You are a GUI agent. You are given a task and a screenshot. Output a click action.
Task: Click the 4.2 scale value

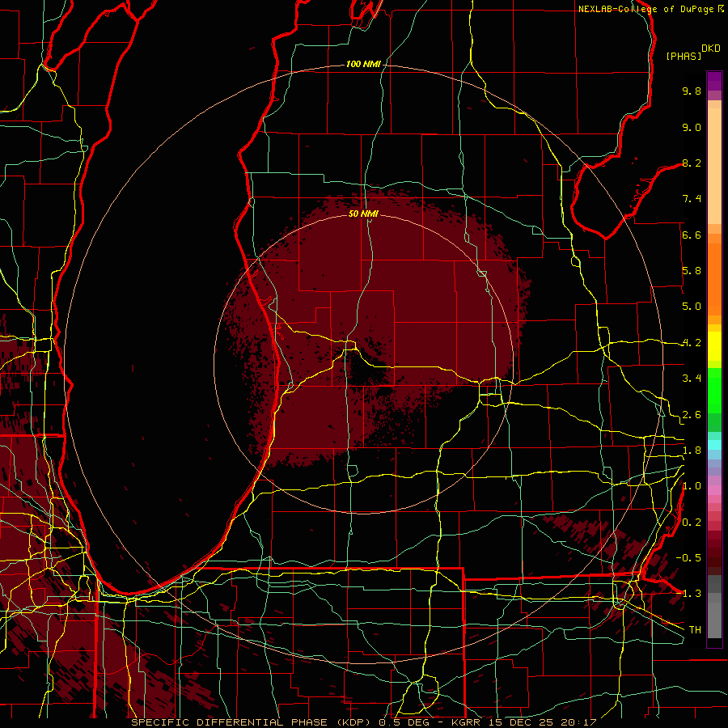tap(692, 343)
